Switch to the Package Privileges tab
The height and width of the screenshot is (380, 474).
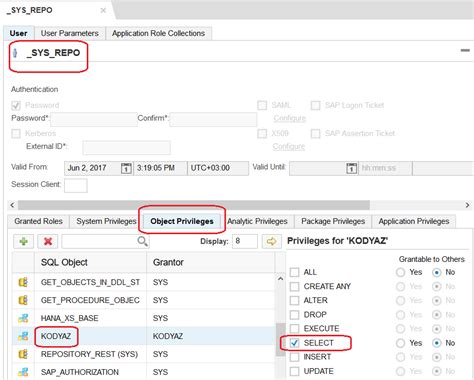click(x=333, y=221)
